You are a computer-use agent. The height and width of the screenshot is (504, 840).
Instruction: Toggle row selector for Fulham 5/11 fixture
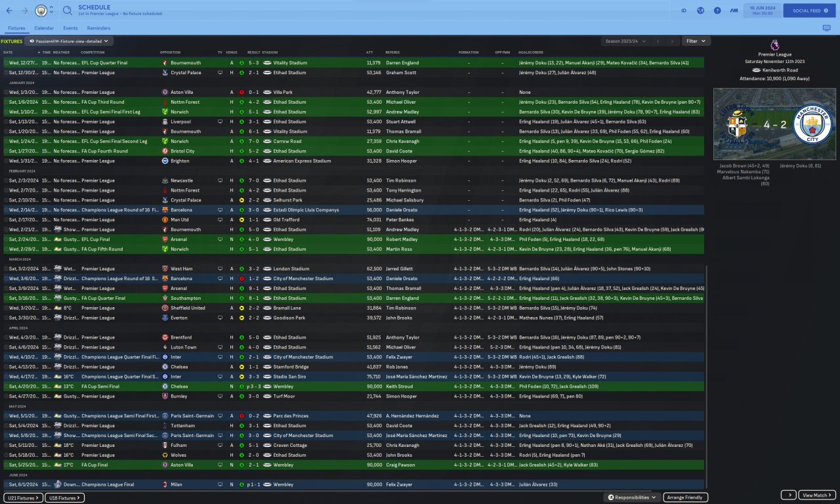coord(6,446)
